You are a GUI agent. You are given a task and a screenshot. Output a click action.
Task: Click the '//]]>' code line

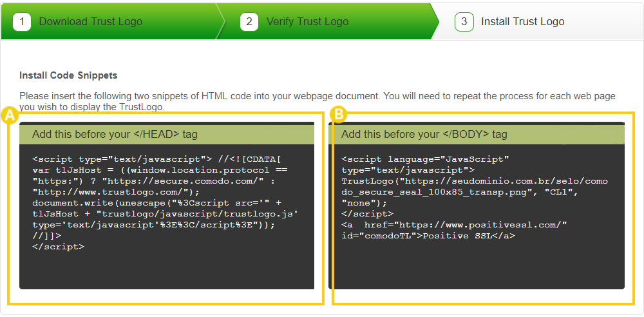46,236
